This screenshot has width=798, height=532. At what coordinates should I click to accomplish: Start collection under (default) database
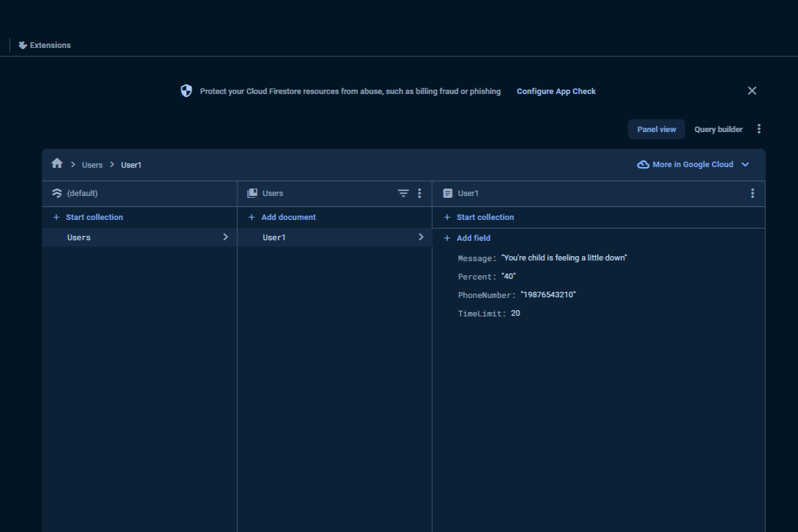click(x=88, y=217)
